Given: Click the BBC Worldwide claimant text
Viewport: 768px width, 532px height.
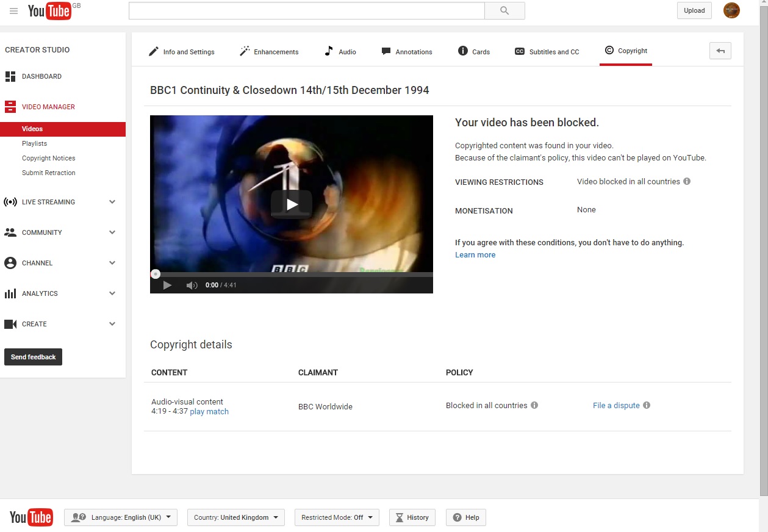Looking at the screenshot, I should (325, 406).
